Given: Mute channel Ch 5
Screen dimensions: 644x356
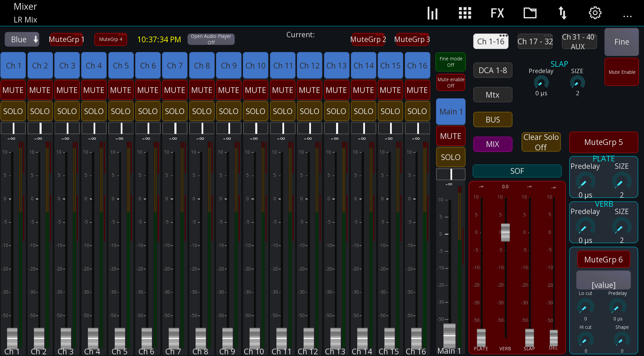Looking at the screenshot, I should pyautogui.click(x=121, y=90).
